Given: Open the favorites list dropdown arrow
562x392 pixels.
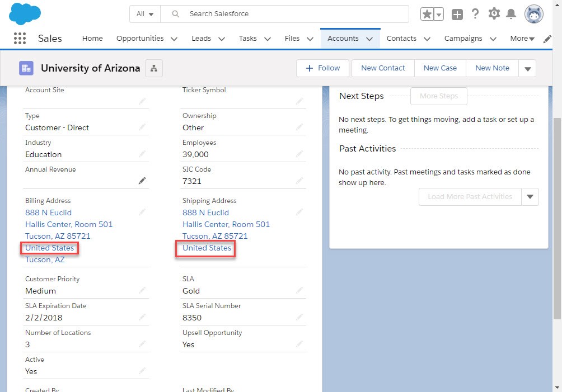Looking at the screenshot, I should coord(439,15).
